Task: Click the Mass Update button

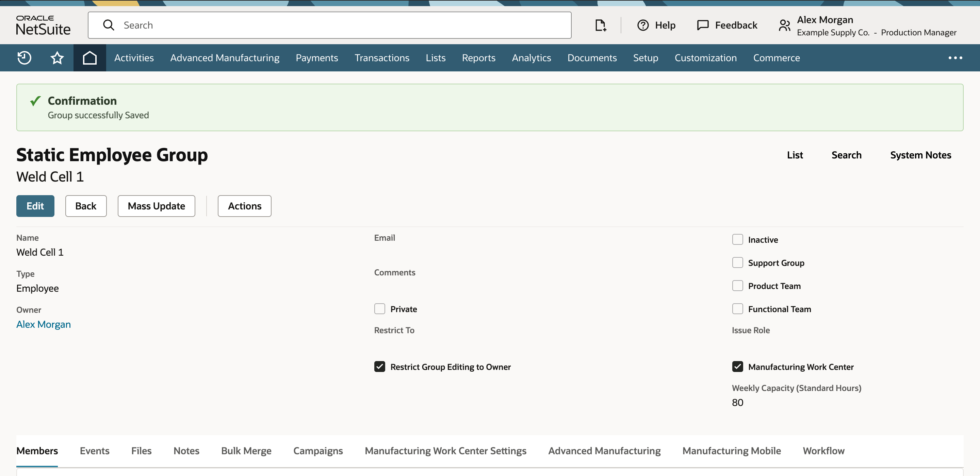Action: [x=157, y=206]
